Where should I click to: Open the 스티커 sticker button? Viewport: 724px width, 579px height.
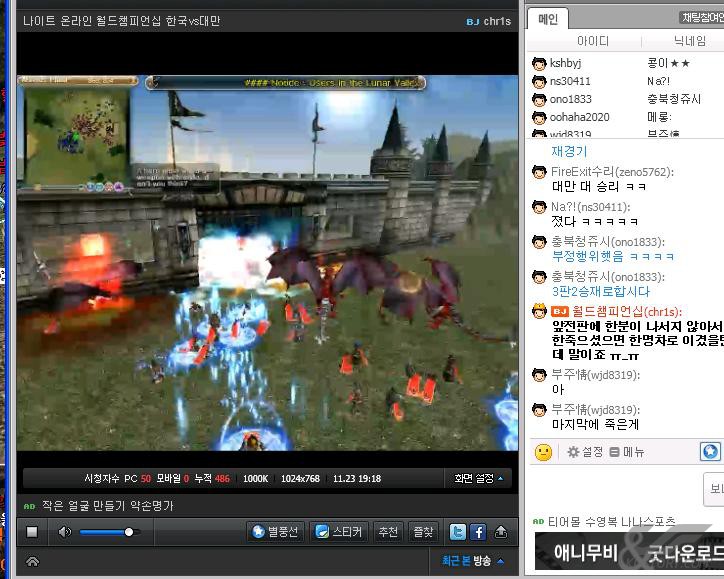[339, 532]
